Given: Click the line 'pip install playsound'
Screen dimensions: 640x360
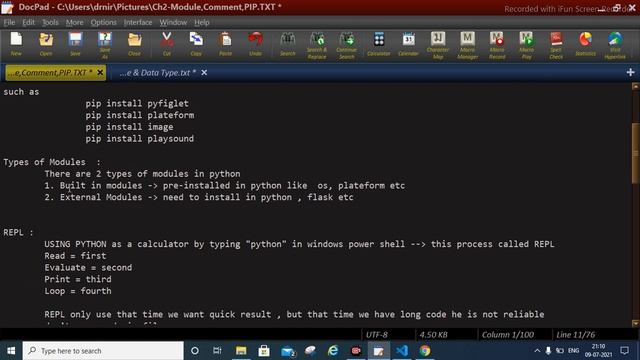Looking at the screenshot, I should point(140,138).
